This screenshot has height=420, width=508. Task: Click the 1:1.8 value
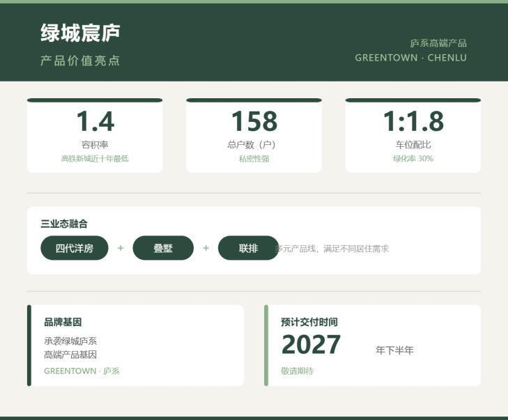coord(413,121)
